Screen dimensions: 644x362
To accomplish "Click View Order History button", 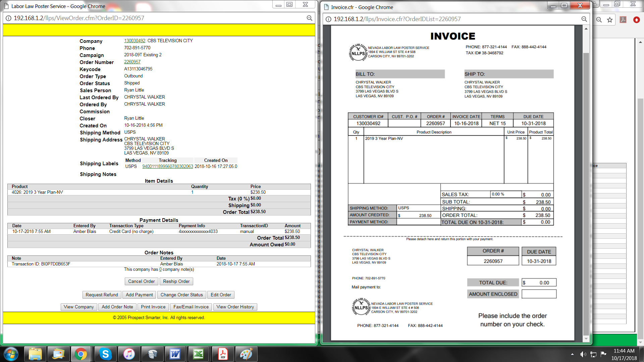I will [235, 307].
